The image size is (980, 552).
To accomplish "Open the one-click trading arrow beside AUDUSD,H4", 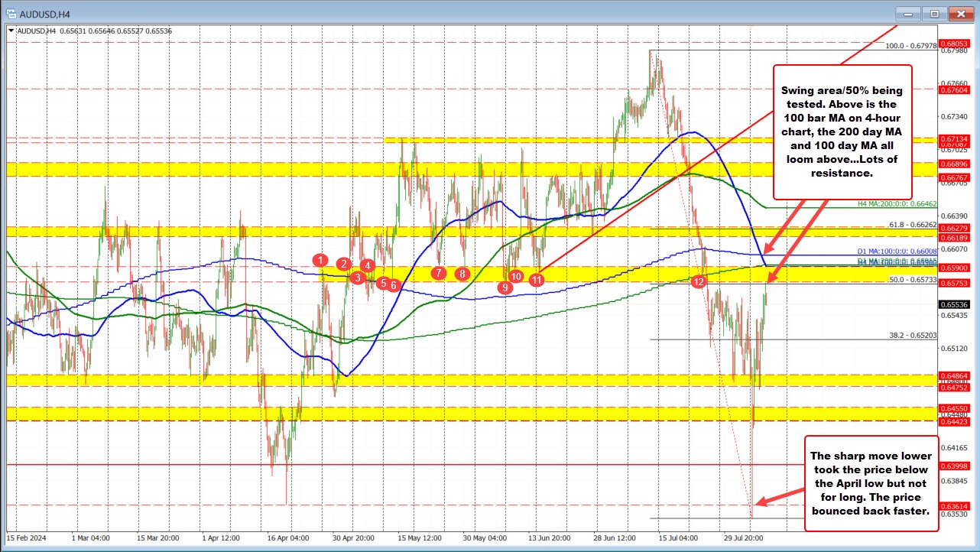I will pos(11,31).
